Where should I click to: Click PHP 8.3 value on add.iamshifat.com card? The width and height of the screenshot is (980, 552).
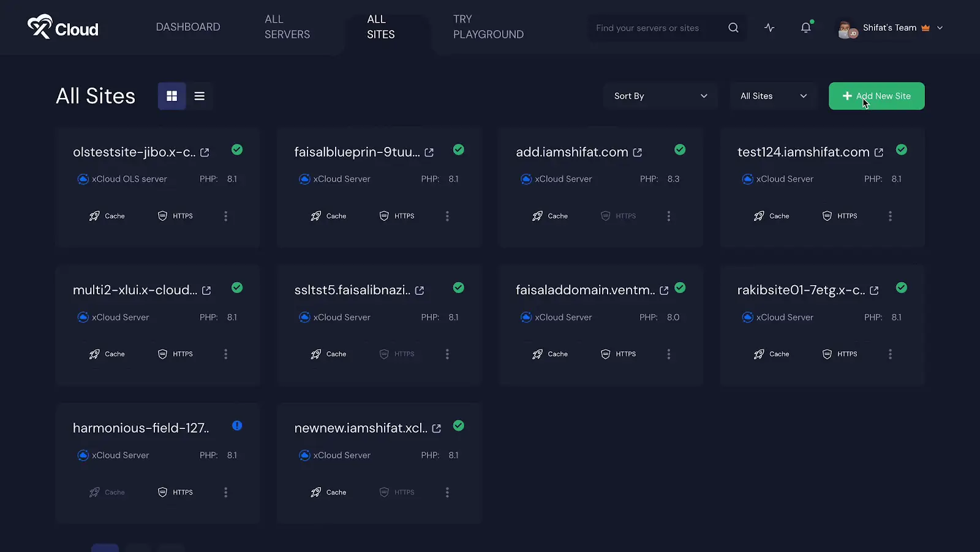click(x=673, y=179)
